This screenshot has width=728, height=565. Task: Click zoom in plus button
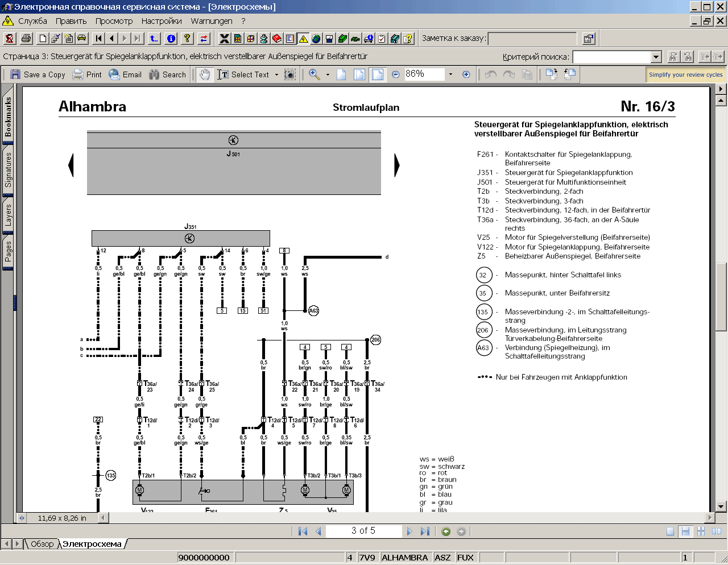pos(466,74)
